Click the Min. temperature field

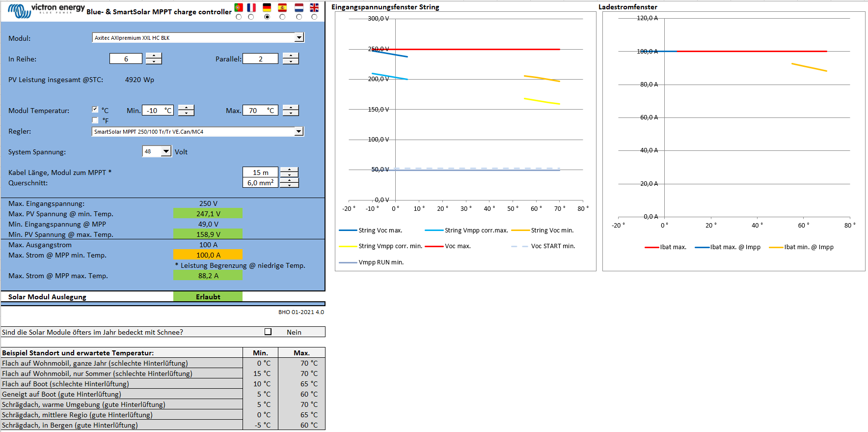click(158, 110)
